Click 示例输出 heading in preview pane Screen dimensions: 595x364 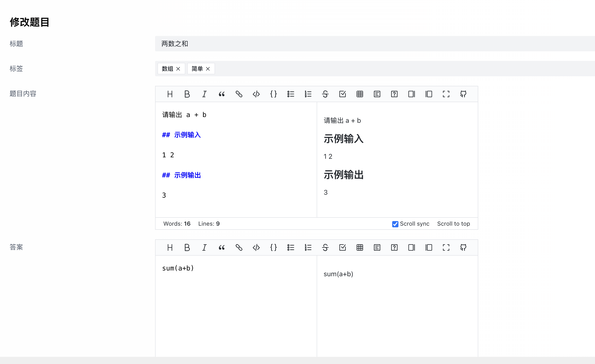[343, 175]
